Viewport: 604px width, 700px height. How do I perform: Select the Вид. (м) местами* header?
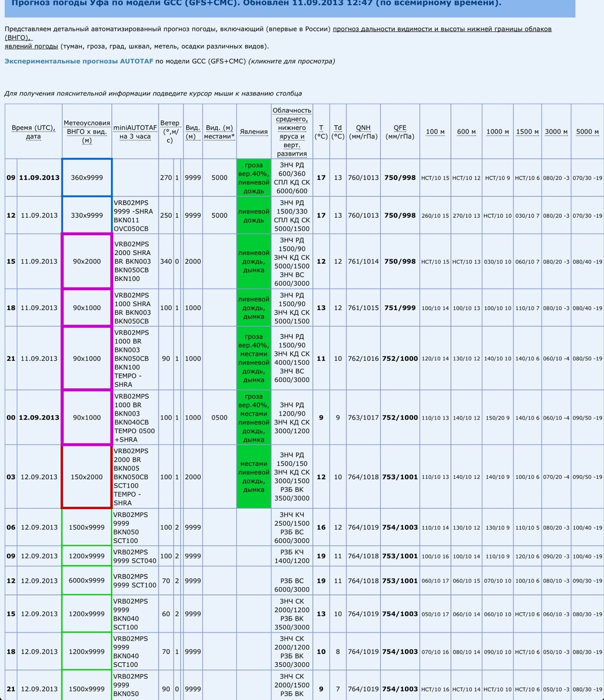tap(219, 132)
